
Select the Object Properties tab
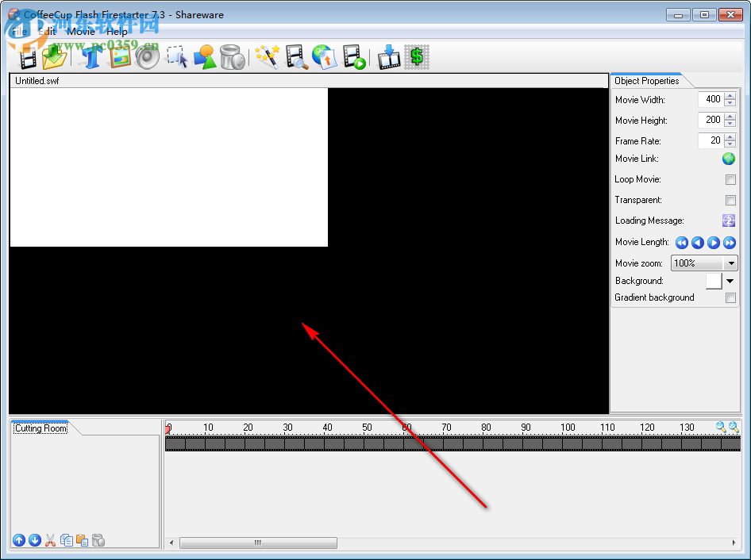[646, 81]
